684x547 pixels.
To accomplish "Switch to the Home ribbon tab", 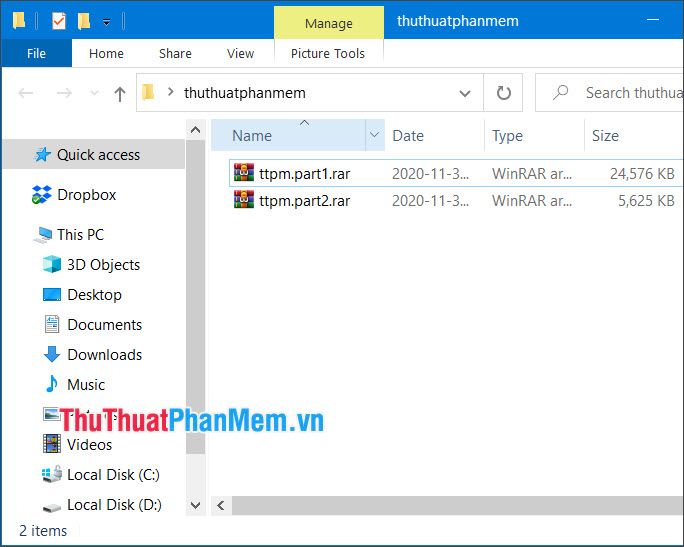I will tap(106, 53).
